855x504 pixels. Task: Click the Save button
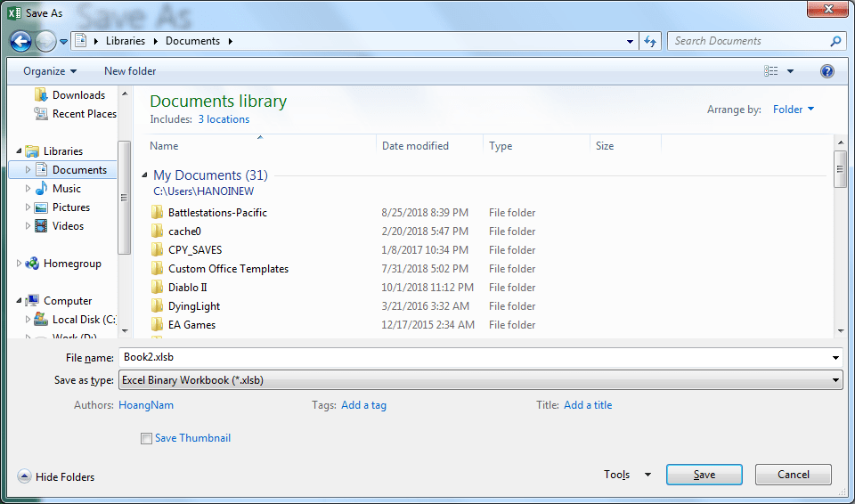click(x=704, y=475)
